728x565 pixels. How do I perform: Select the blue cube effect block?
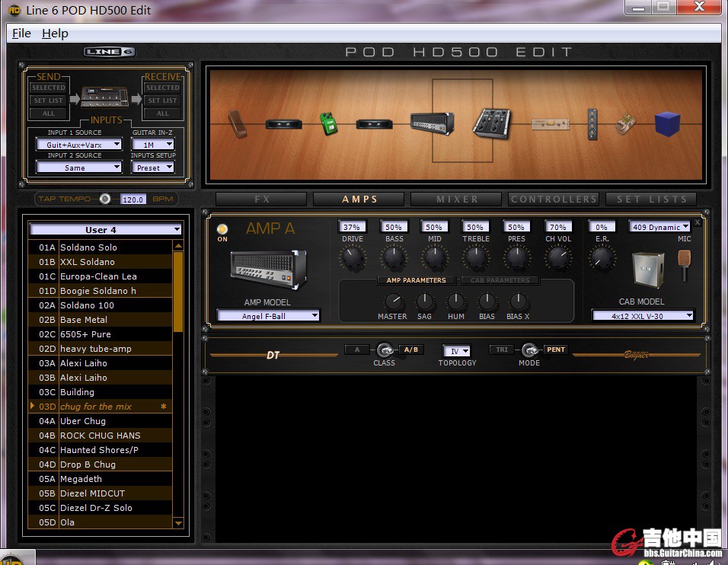(667, 123)
